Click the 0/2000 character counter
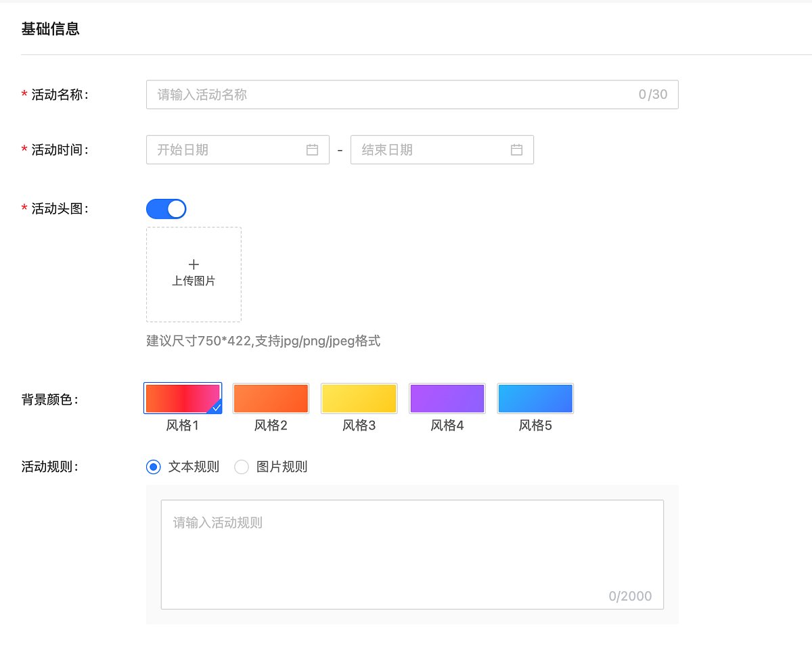Screen dimensions: 812x652 tap(630, 596)
